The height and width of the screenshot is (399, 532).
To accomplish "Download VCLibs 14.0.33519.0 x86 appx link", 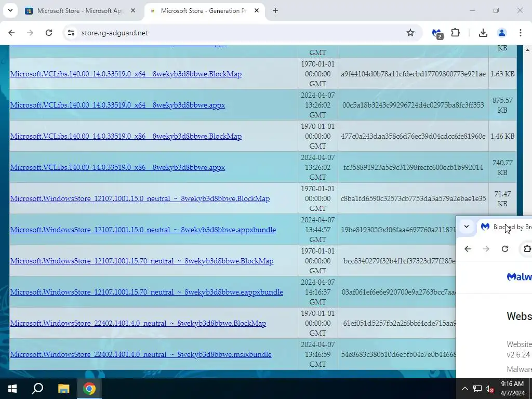I will coord(118,168).
